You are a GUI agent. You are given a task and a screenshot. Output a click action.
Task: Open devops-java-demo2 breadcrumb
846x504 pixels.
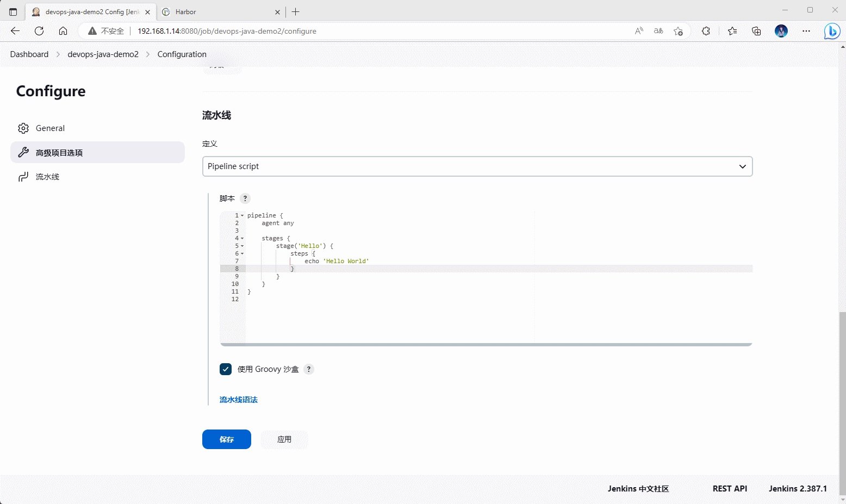[x=103, y=54]
